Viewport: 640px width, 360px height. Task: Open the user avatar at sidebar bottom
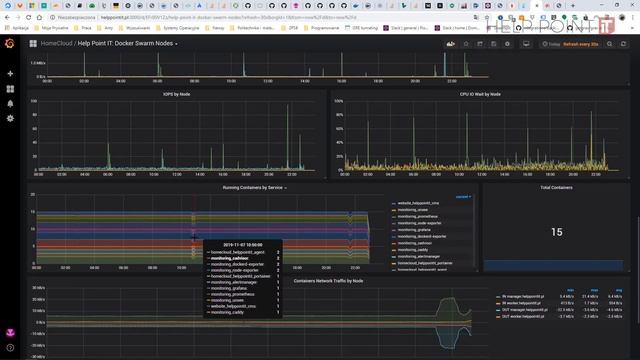click(10, 333)
